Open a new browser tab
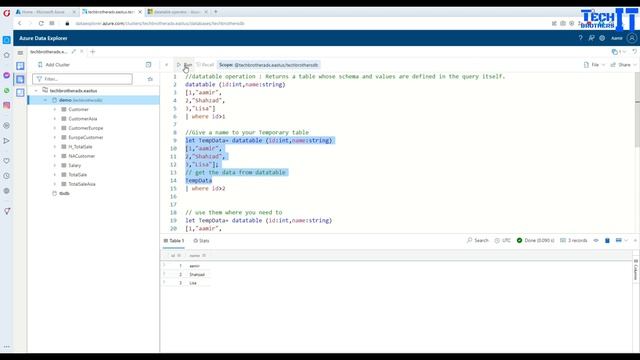The width and height of the screenshot is (640, 360). point(216,12)
